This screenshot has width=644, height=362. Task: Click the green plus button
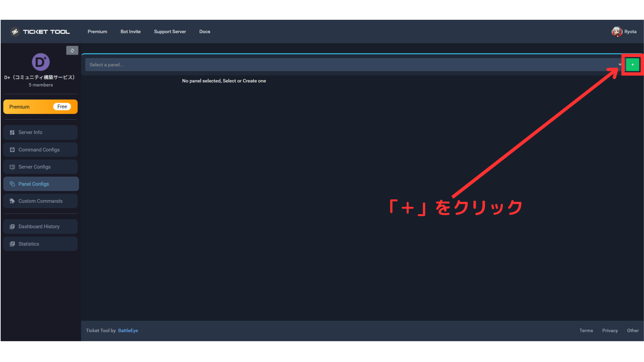point(632,64)
